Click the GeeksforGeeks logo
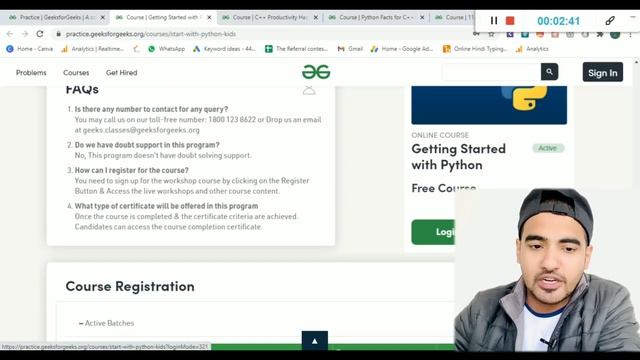The image size is (640, 360). point(316,72)
